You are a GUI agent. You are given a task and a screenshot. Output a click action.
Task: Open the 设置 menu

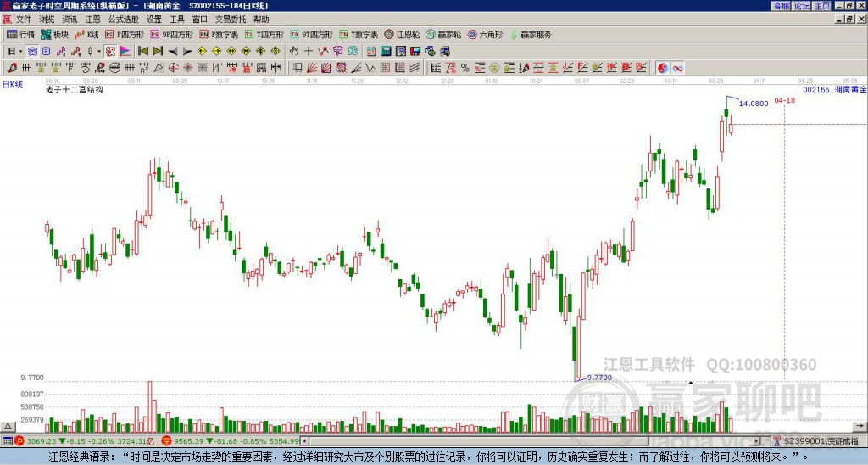(154, 20)
